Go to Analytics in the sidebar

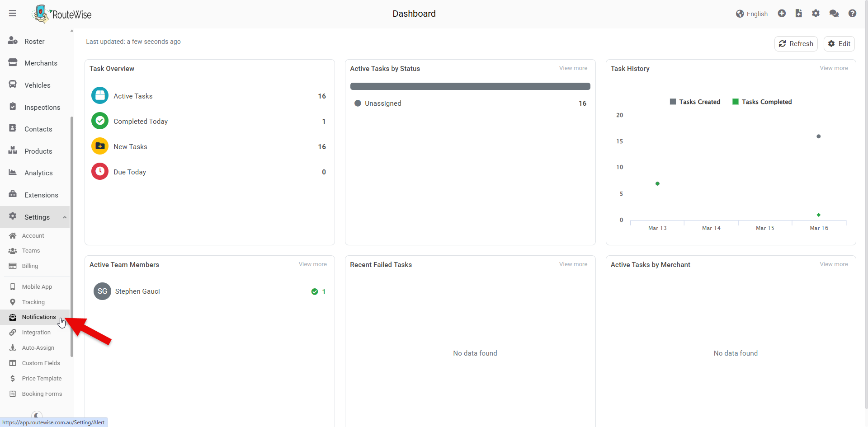38,173
